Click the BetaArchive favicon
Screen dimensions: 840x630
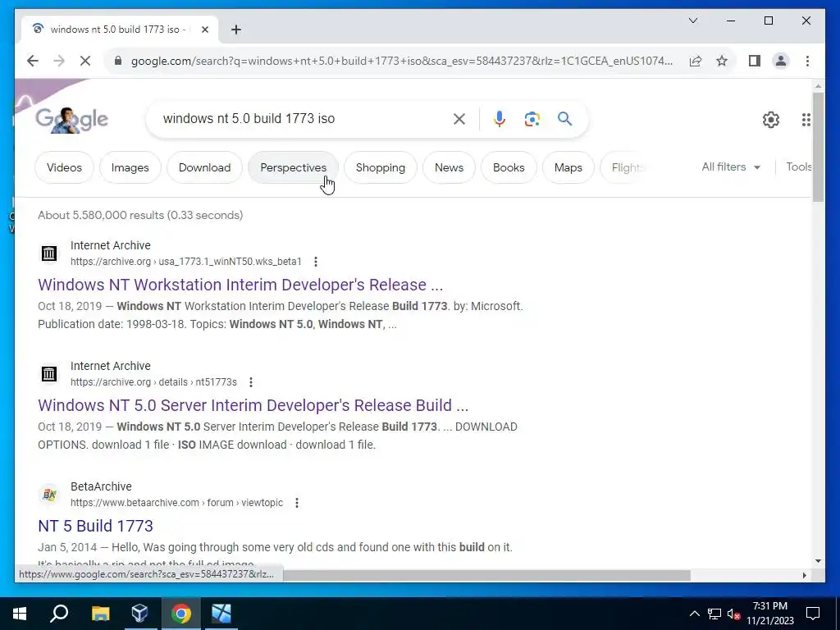pyautogui.click(x=49, y=494)
